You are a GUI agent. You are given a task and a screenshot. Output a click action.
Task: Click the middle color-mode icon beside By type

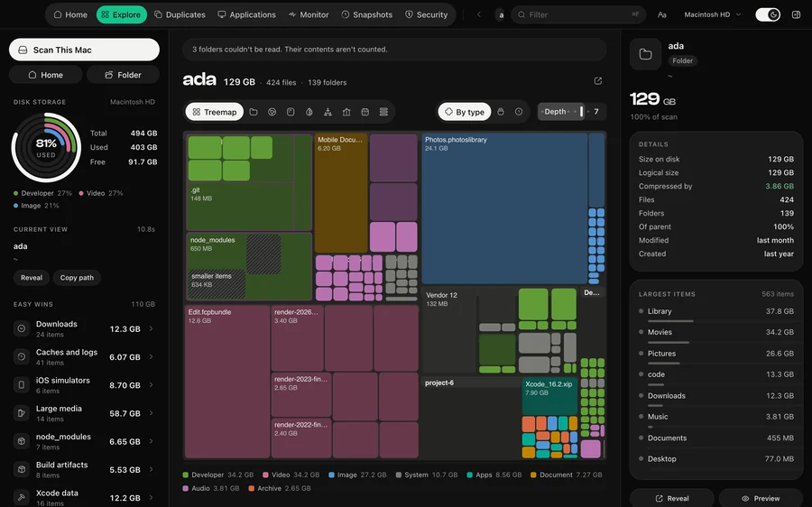coord(500,112)
